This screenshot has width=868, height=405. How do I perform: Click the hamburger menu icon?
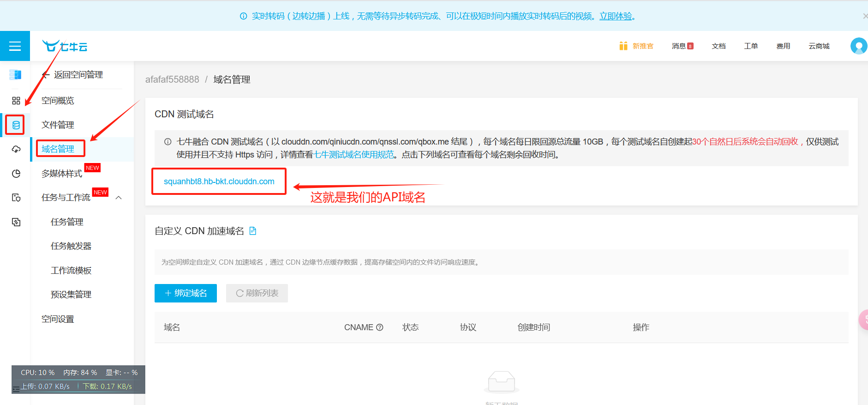pos(15,46)
